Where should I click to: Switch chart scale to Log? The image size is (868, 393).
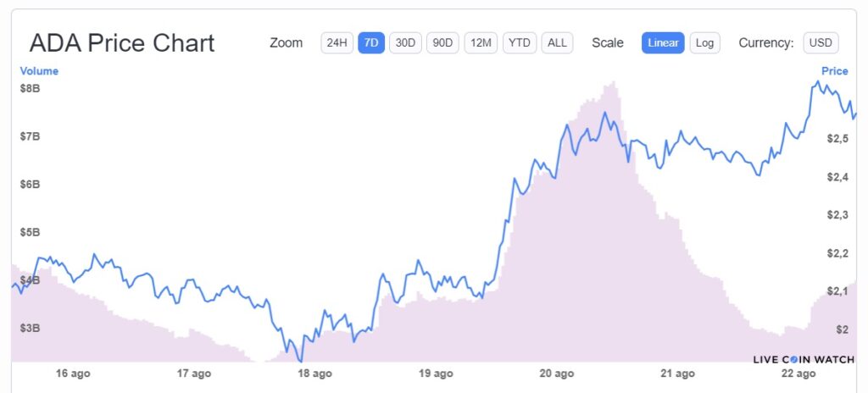[704, 42]
